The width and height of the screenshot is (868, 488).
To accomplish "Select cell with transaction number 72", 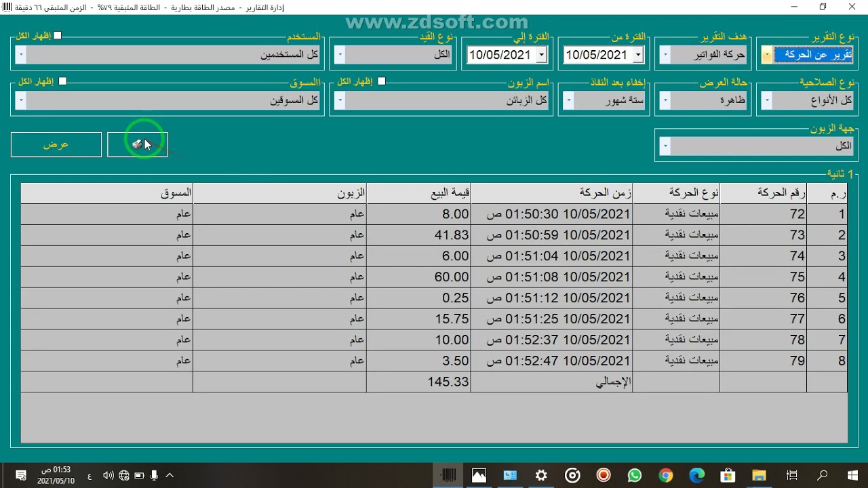I will [763, 214].
